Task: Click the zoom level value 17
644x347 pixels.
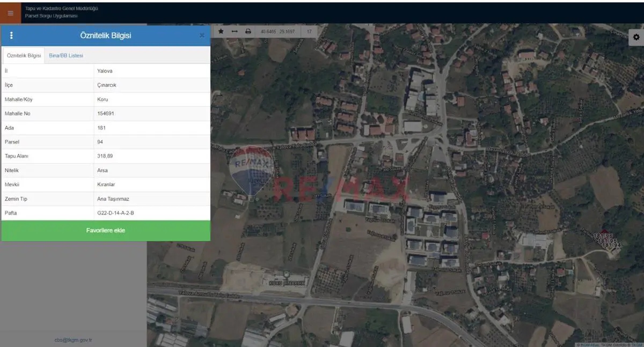Action: coord(309,32)
